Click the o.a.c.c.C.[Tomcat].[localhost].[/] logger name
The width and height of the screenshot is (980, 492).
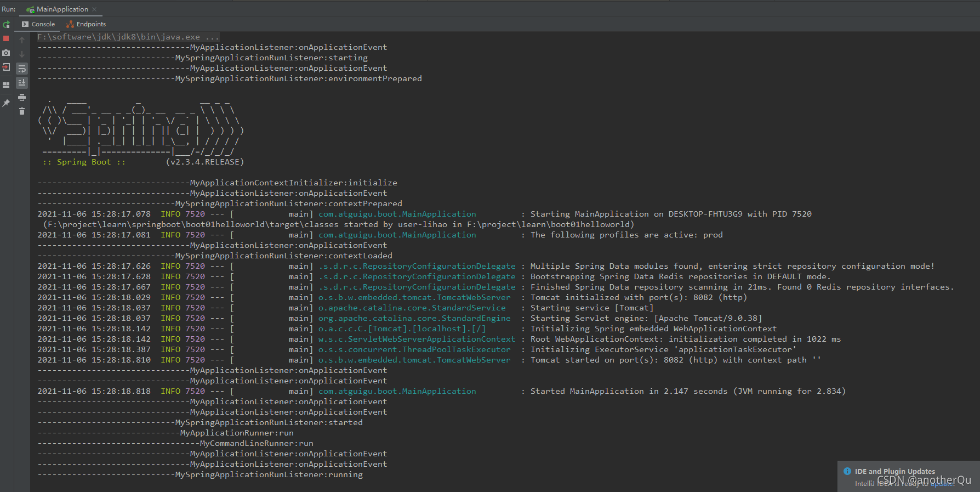(x=402, y=329)
